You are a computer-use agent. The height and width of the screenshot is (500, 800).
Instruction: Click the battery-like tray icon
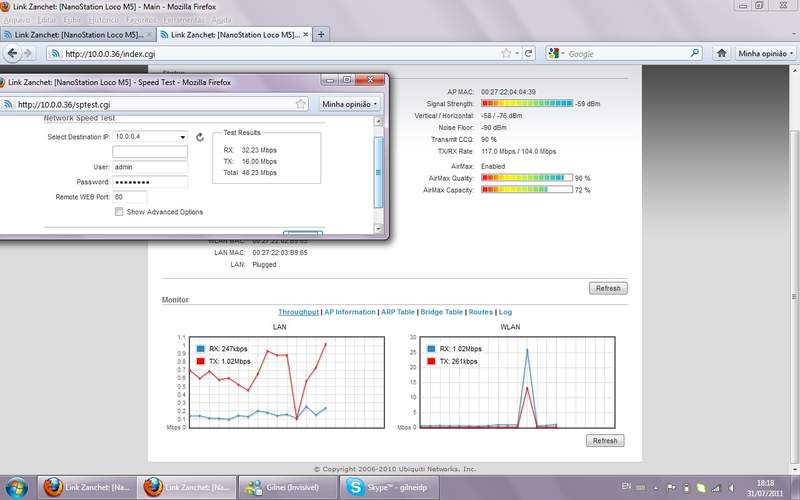point(686,488)
